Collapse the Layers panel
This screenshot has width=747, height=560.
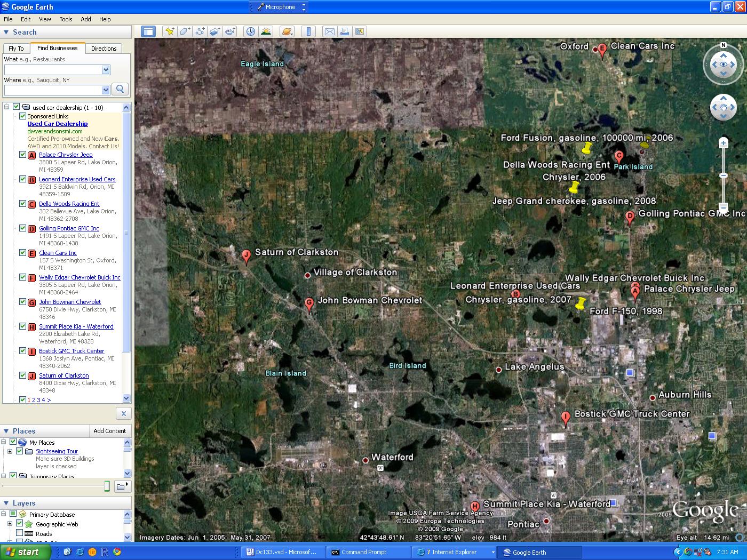[x=6, y=503]
